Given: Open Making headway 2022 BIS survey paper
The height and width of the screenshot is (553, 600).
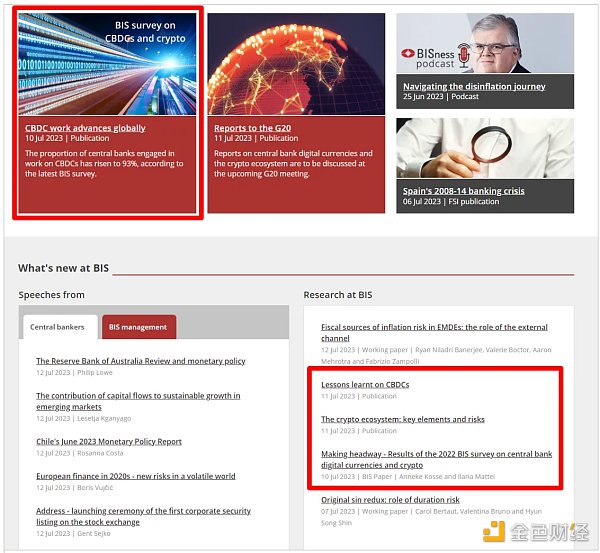Looking at the screenshot, I should click(x=437, y=459).
